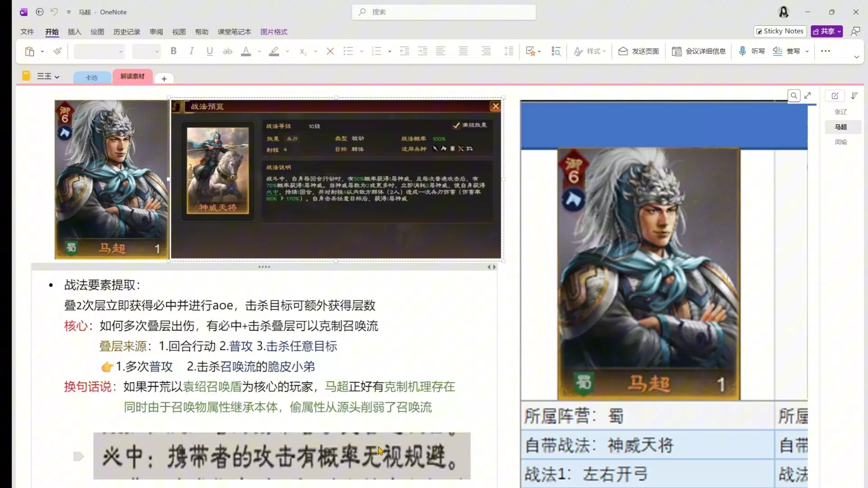Click the 发送页面 send page icon
The width and height of the screenshot is (868, 488).
tap(623, 52)
